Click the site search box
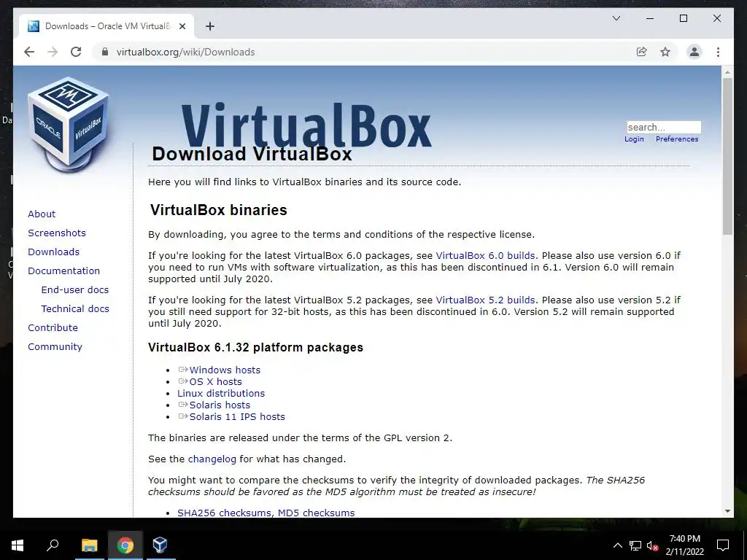This screenshot has width=747, height=560. pos(664,127)
